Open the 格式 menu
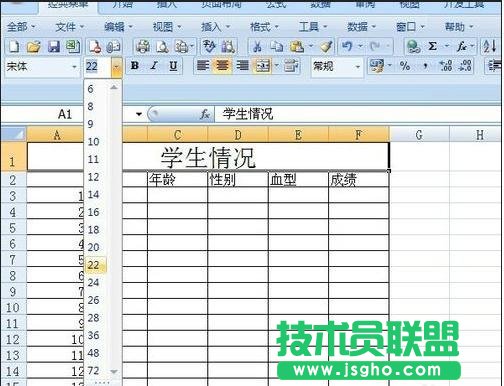504x386 pixels. click(264, 27)
